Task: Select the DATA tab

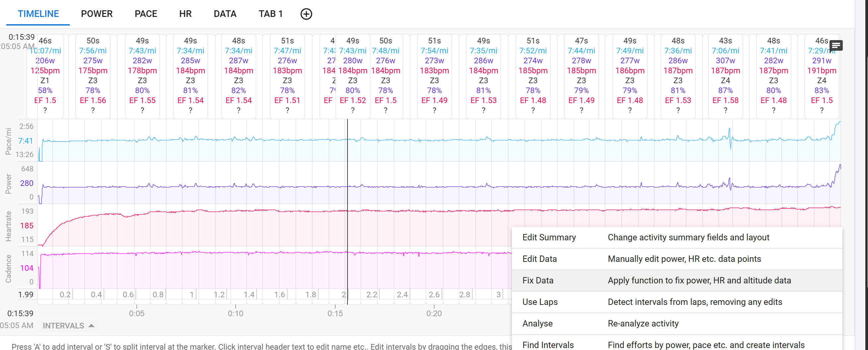Action: point(225,14)
